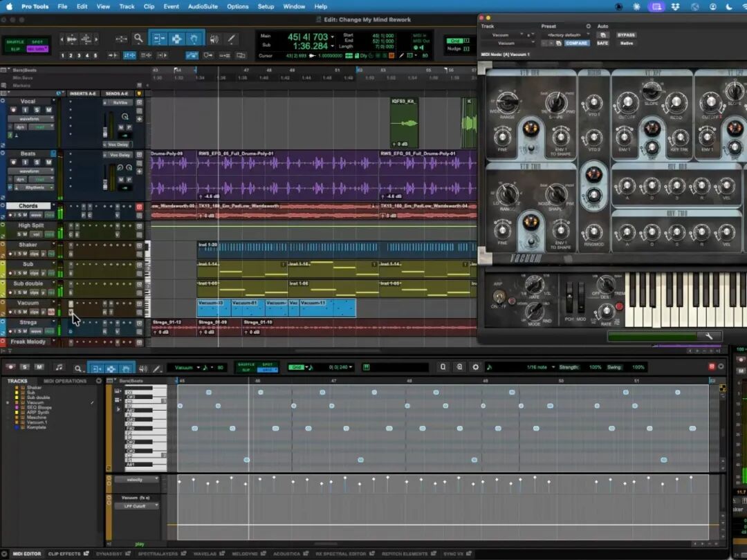Select SEQ Bloops in MIDI editor track list
The width and height of the screenshot is (747, 560).
[x=39, y=408]
